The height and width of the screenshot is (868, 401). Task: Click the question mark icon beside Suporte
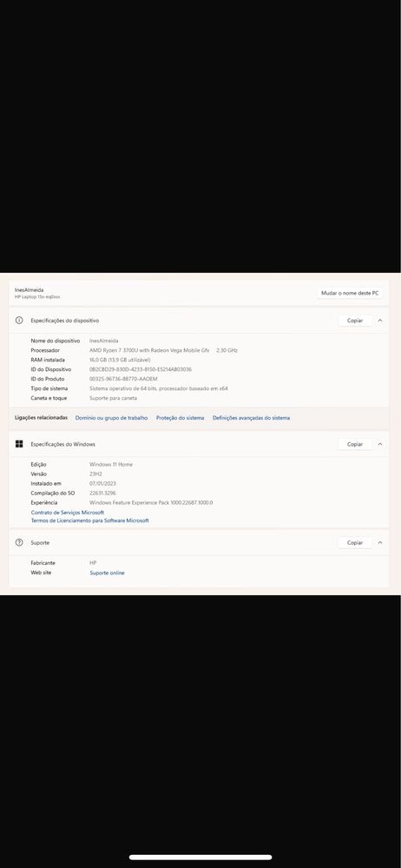(19, 542)
